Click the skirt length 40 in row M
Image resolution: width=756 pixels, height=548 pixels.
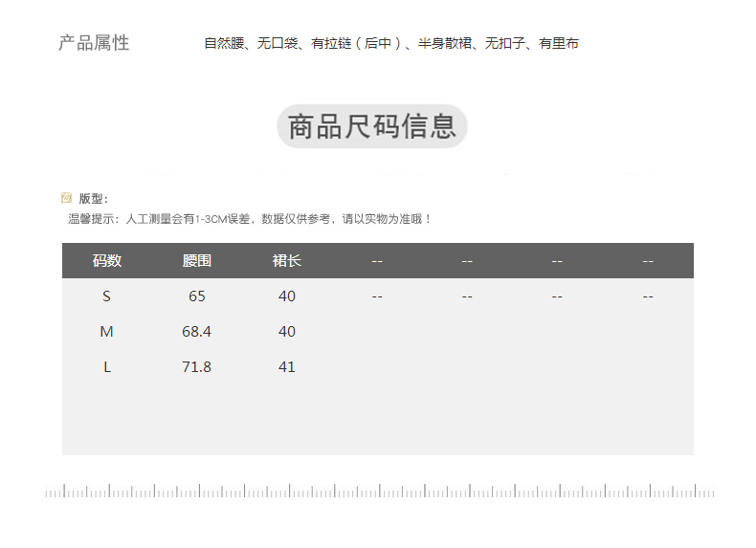pos(287,332)
